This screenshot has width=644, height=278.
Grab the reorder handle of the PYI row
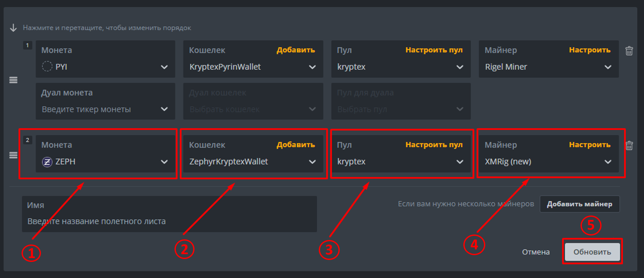13,80
